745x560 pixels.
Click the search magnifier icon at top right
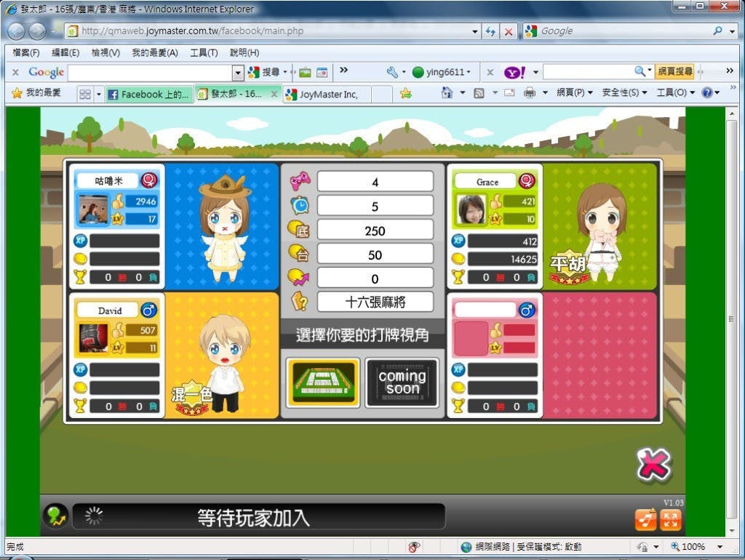click(718, 31)
